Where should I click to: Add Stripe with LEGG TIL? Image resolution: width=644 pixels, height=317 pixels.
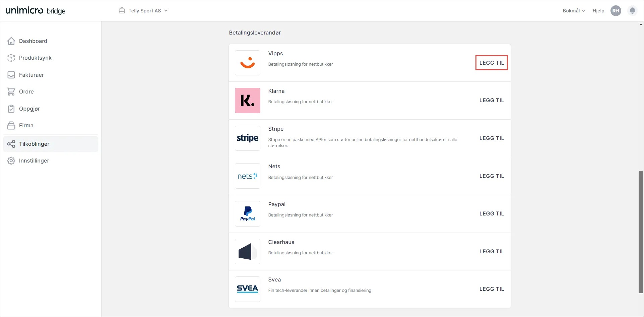492,138
